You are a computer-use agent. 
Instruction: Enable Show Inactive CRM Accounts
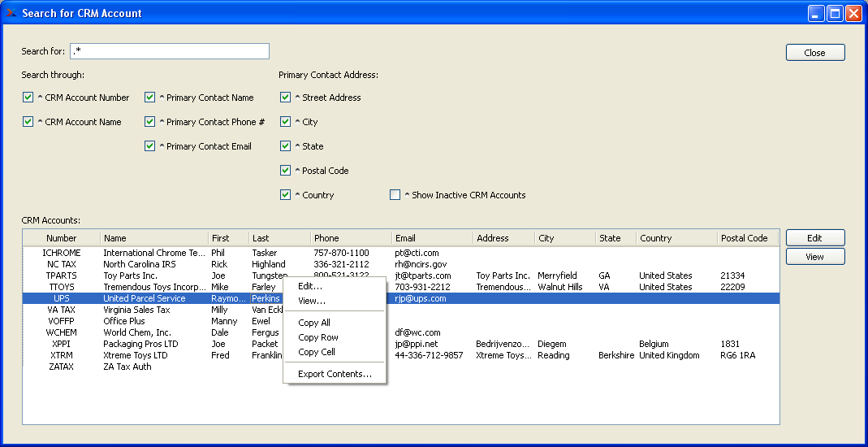tap(395, 195)
